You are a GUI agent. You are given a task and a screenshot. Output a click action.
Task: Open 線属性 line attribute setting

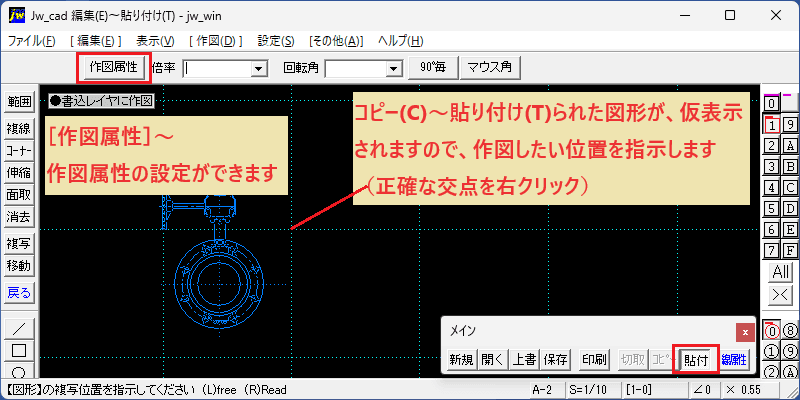click(x=734, y=360)
